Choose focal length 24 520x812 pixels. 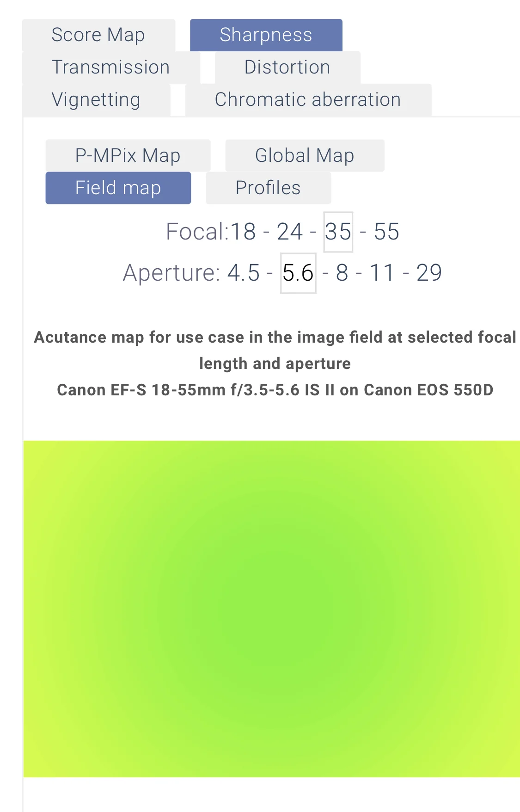tap(290, 232)
